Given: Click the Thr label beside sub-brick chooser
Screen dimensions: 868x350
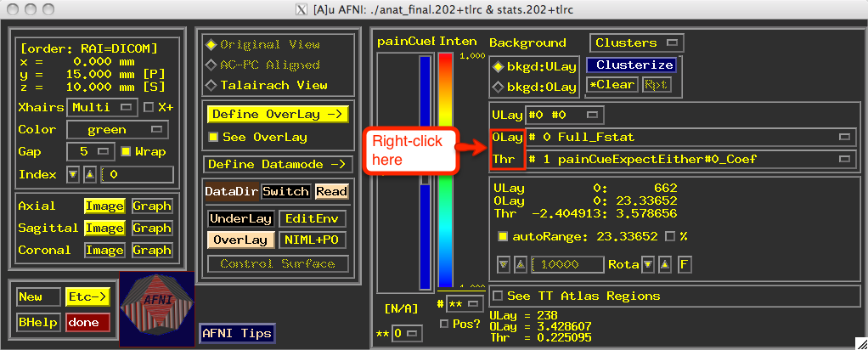Looking at the screenshot, I should pos(504,160).
